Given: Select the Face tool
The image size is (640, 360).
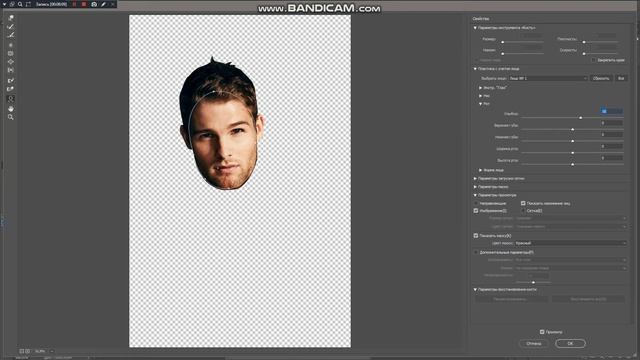Looking at the screenshot, I should 11,99.
